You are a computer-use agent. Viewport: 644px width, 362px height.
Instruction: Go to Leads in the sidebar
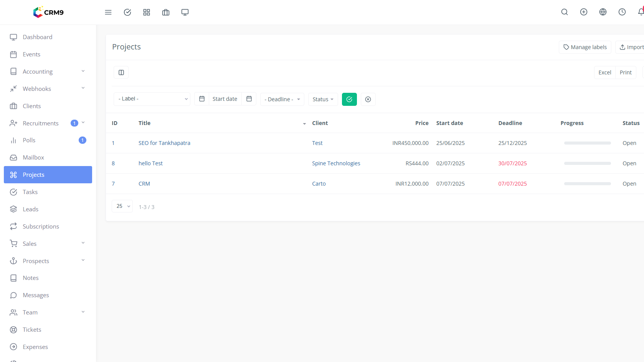31,209
